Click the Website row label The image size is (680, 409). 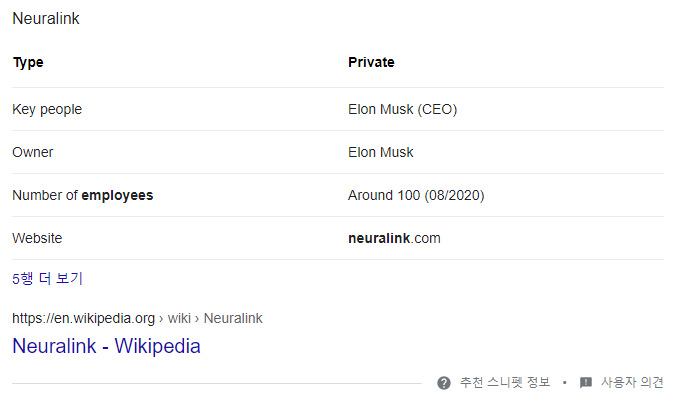(37, 238)
